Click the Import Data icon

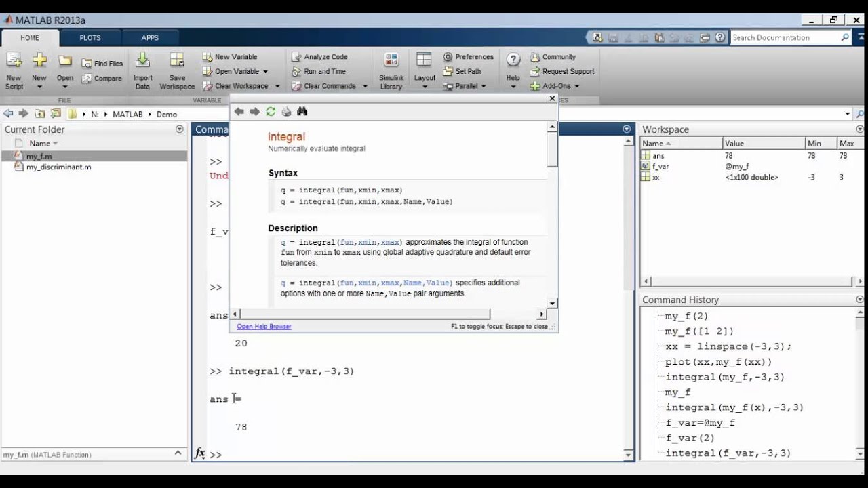pyautogui.click(x=142, y=61)
